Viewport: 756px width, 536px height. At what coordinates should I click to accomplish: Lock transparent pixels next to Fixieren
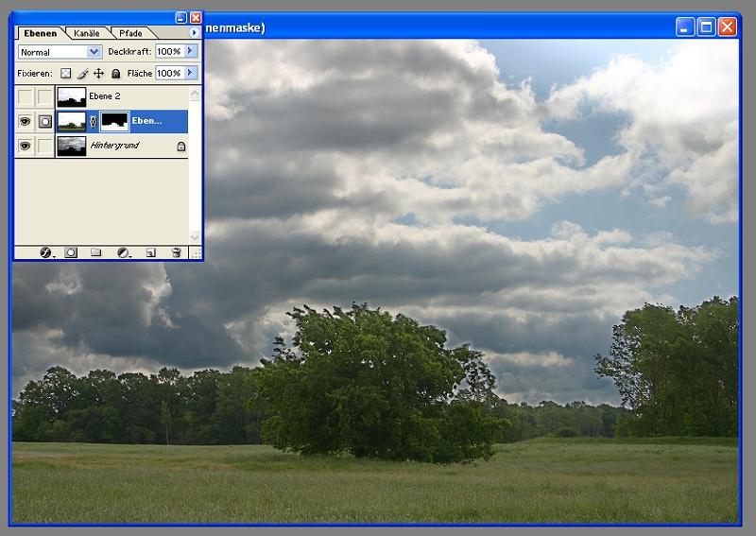(x=65, y=74)
